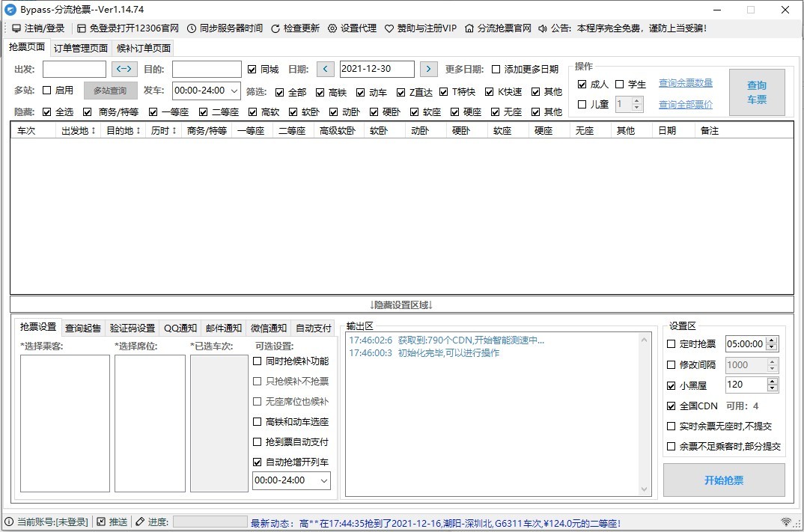Click inside the 出发 station input field
The image size is (804, 532).
(74, 69)
